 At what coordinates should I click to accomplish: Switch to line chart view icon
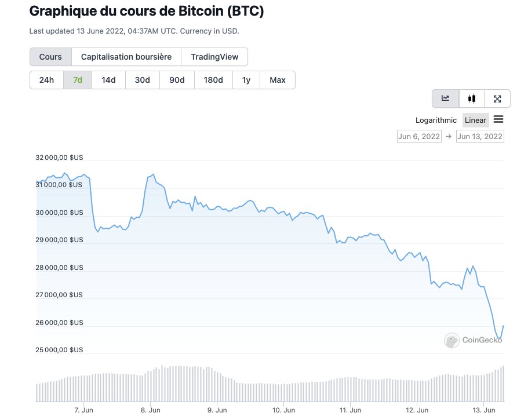click(x=445, y=98)
